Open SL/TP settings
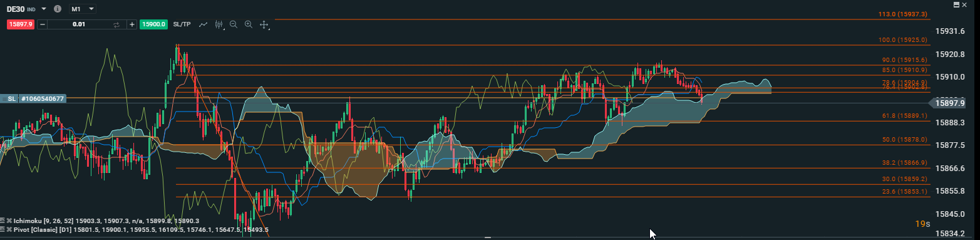 pyautogui.click(x=182, y=24)
